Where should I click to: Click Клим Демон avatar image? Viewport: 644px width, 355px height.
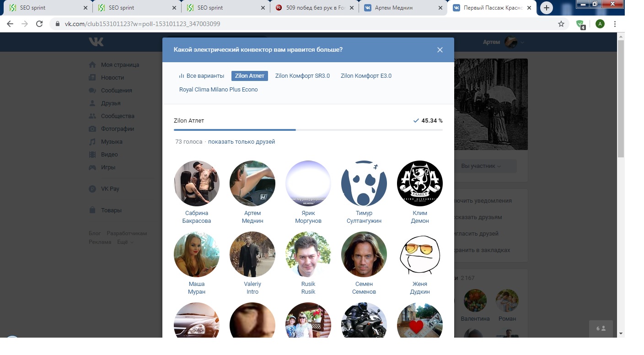coord(420,183)
